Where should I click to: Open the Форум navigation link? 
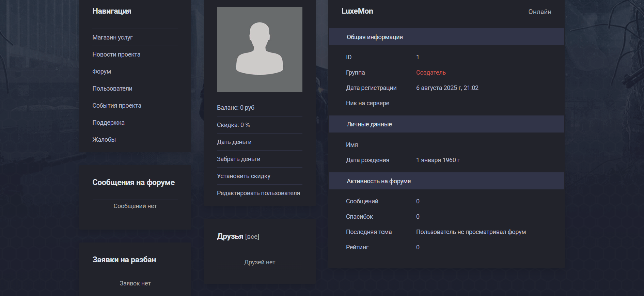click(101, 72)
